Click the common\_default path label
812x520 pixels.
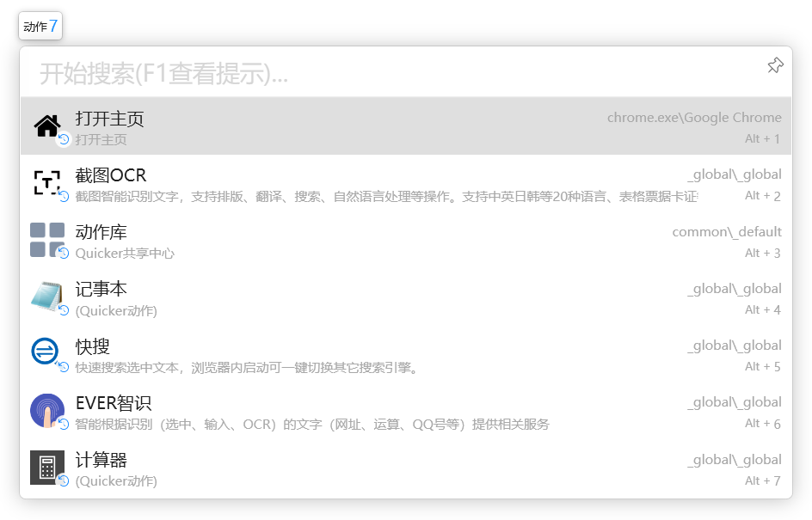[727, 232]
